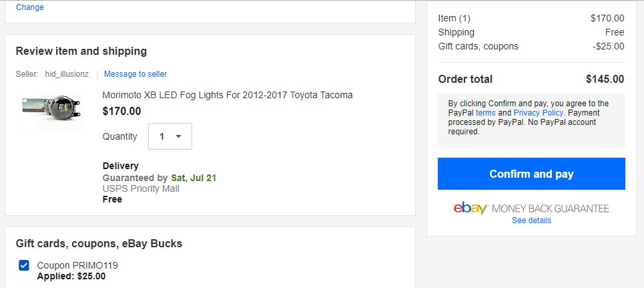This screenshot has width=644, height=288.
Task: Click the Morimoto XB LED Fog Lights title
Action: [227, 95]
